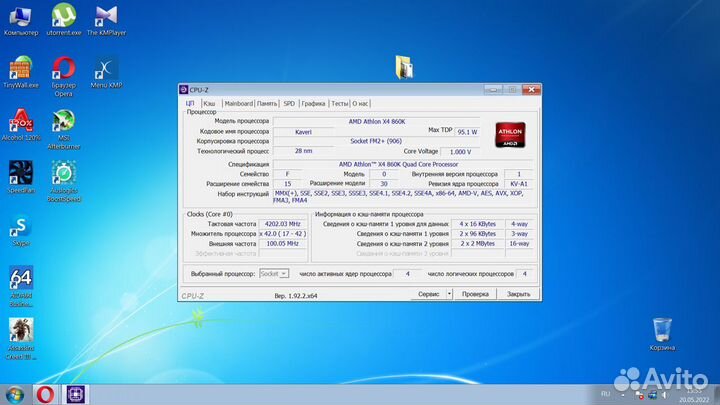The width and height of the screenshot is (720, 405).
Task: Click Core Voltage 1.000 V field
Action: (460, 152)
